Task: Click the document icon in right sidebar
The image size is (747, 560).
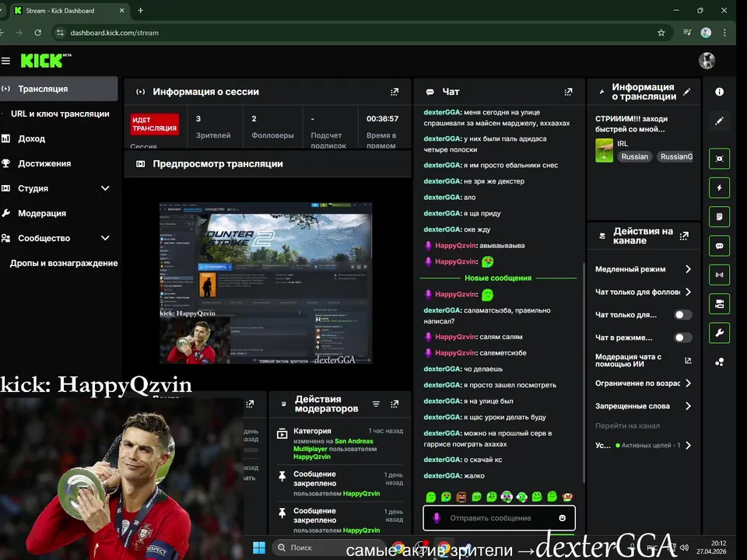Action: pyautogui.click(x=719, y=217)
